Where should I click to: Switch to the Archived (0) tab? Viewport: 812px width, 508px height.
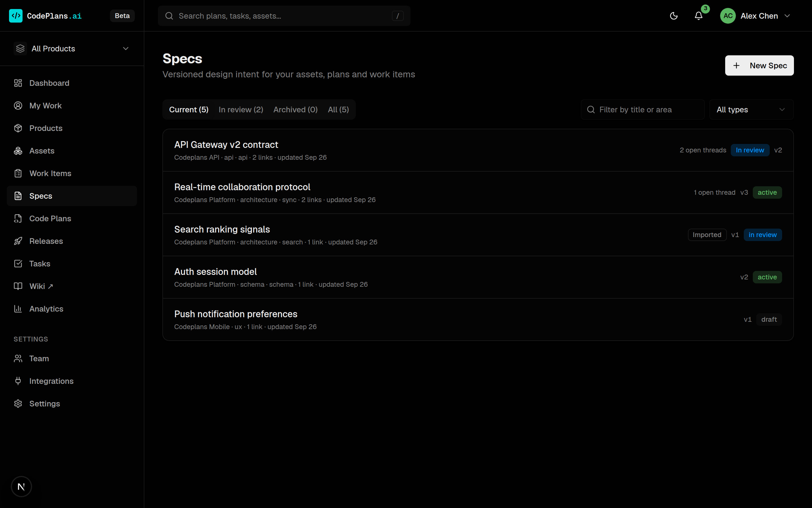pyautogui.click(x=295, y=110)
